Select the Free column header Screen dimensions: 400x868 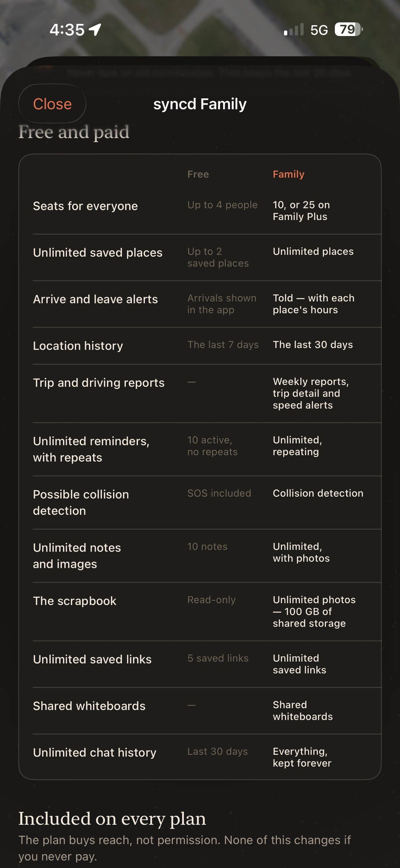click(x=198, y=174)
